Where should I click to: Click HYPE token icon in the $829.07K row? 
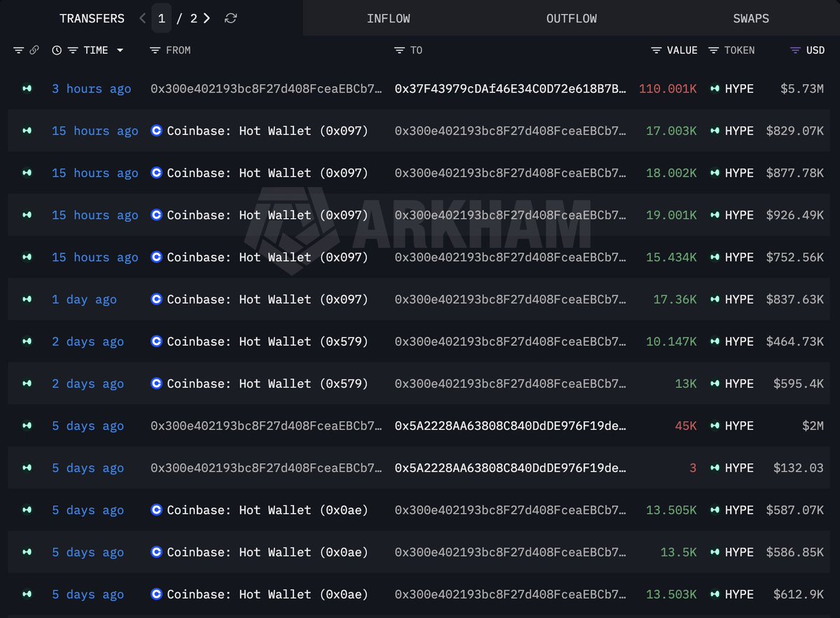[715, 131]
